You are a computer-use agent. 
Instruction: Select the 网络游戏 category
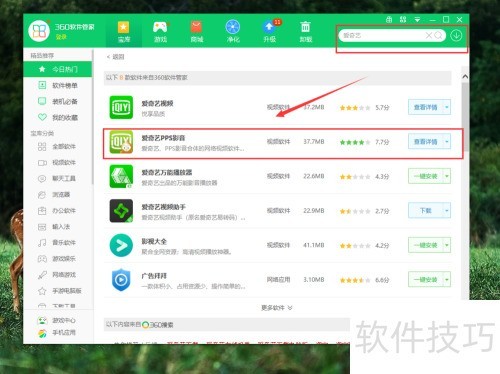[x=58, y=275]
